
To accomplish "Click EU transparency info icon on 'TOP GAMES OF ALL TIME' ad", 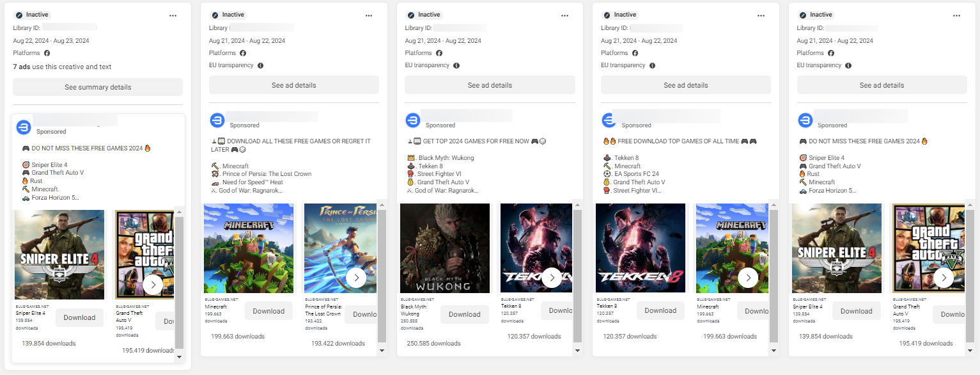I will coord(652,65).
